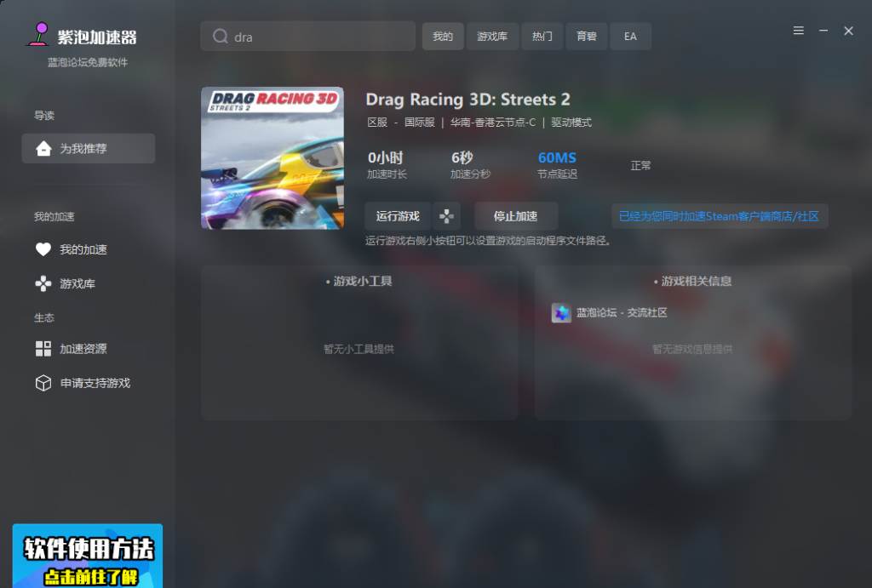Click the 正常 status text
The width and height of the screenshot is (872, 588).
(x=640, y=166)
